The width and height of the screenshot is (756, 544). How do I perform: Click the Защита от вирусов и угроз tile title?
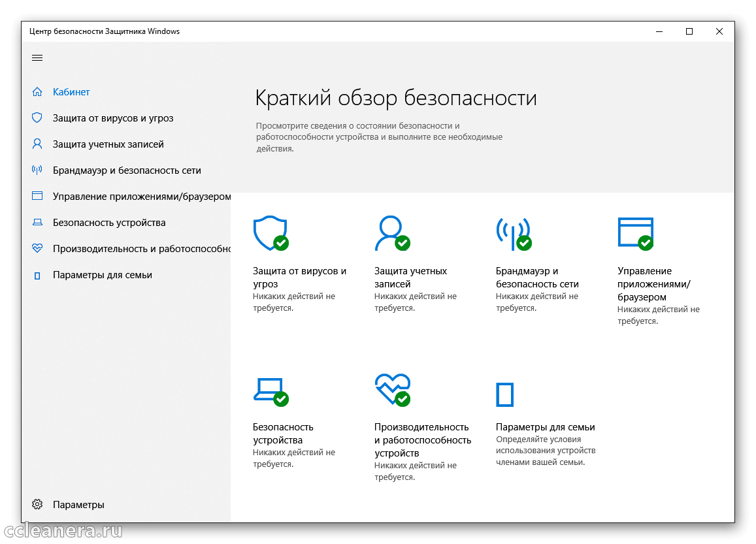pos(299,278)
